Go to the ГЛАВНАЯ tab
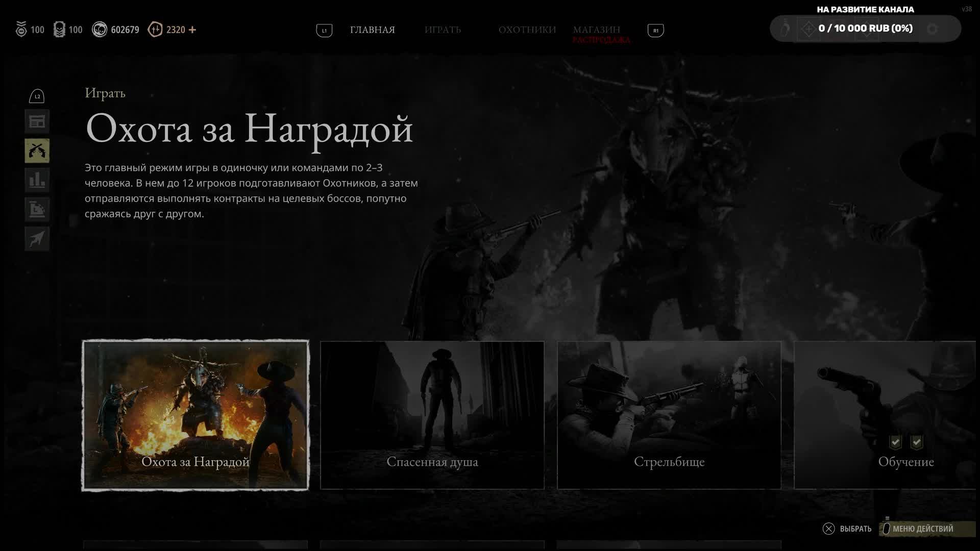The image size is (980, 551). pos(372,30)
